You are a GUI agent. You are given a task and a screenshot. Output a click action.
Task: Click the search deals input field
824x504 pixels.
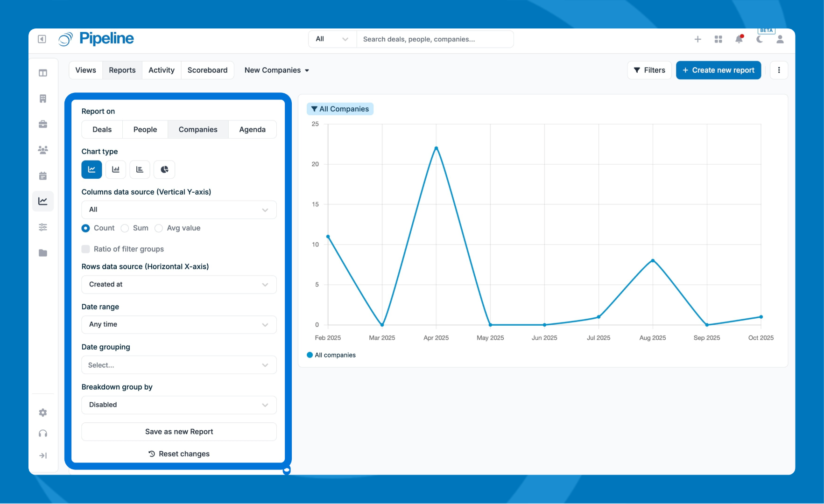pyautogui.click(x=435, y=39)
